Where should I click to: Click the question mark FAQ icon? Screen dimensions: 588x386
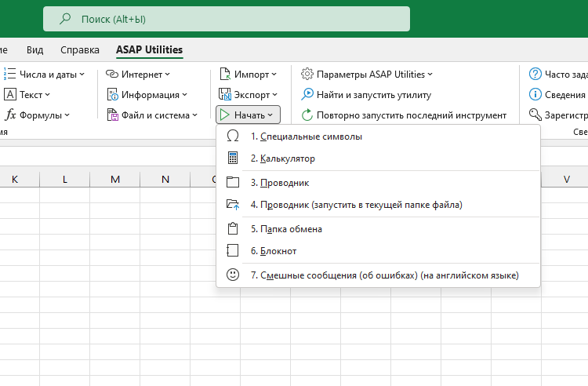click(535, 75)
